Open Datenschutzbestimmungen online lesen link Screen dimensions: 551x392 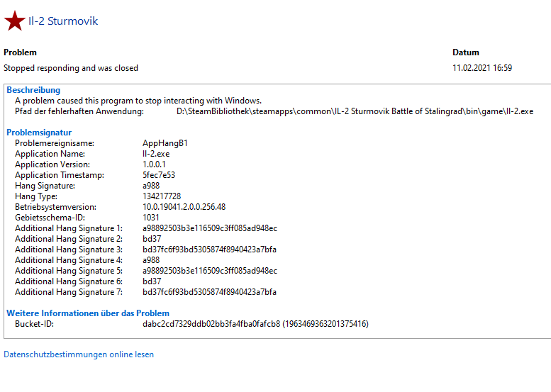pos(79,354)
